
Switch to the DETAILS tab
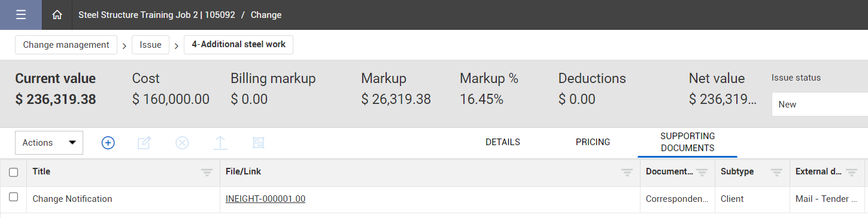[503, 142]
